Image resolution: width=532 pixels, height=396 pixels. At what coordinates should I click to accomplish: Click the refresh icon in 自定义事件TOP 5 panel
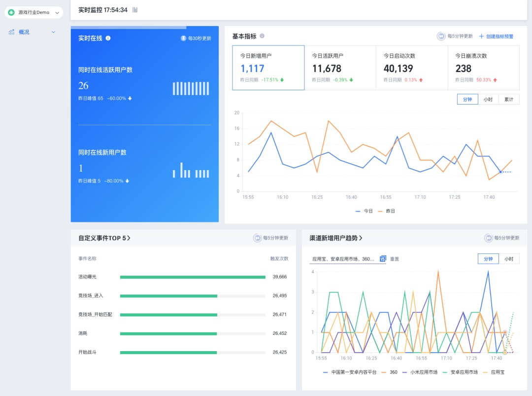point(258,238)
